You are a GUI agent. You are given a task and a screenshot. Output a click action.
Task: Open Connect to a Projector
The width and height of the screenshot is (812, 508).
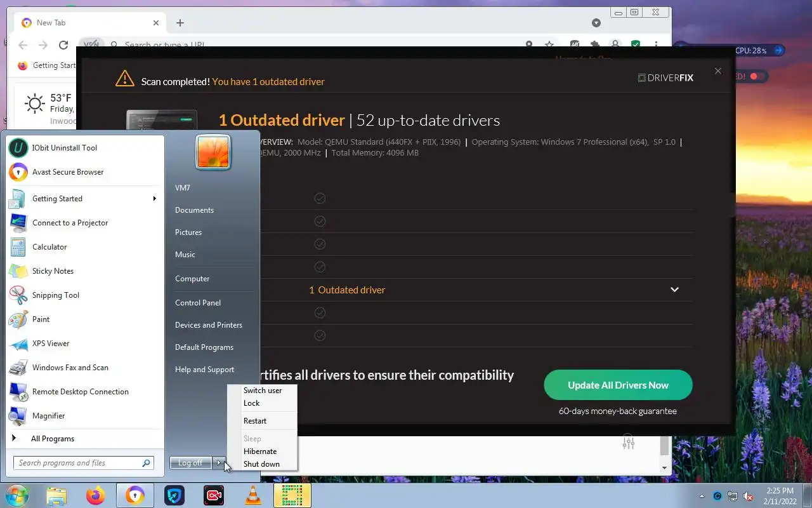pyautogui.click(x=85, y=223)
